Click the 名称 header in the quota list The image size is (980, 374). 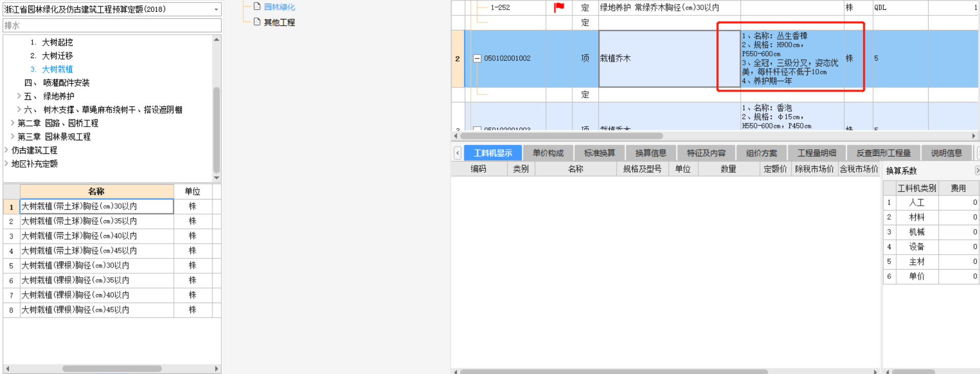point(97,191)
